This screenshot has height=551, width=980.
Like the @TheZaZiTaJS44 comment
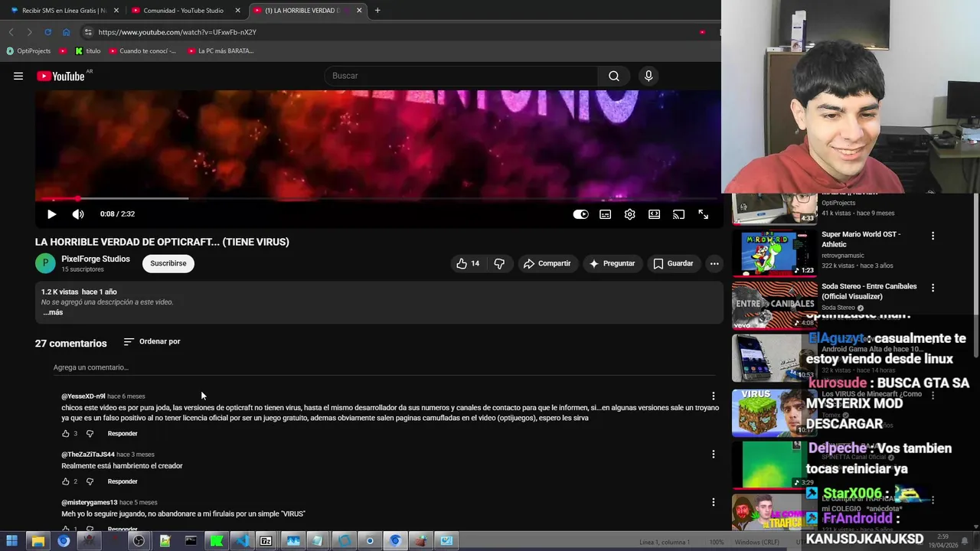coord(66,481)
